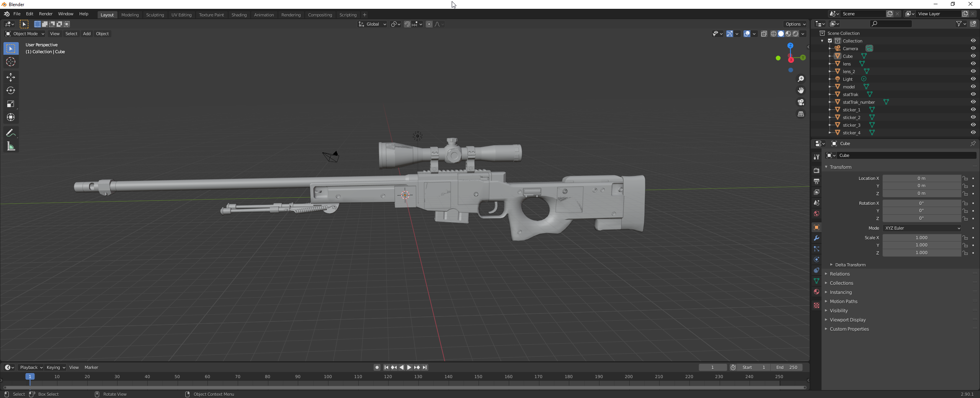Click the viewport zoom magnifier icon
Image resolution: width=980 pixels, height=398 pixels.
pyautogui.click(x=800, y=79)
